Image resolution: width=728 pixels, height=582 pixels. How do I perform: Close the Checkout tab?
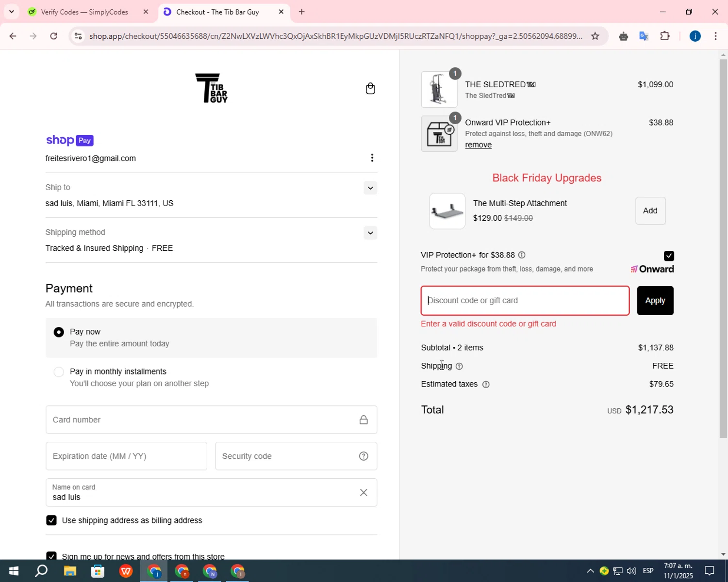(281, 12)
